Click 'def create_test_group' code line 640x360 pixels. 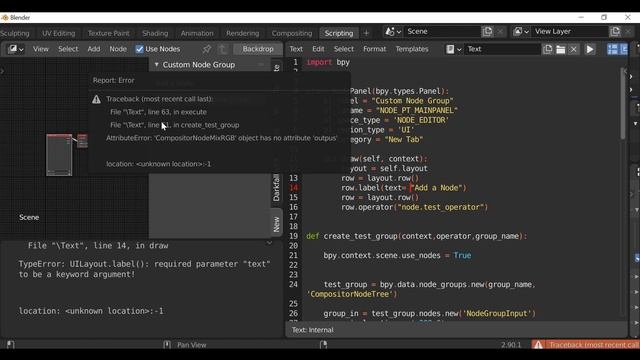tap(417, 236)
